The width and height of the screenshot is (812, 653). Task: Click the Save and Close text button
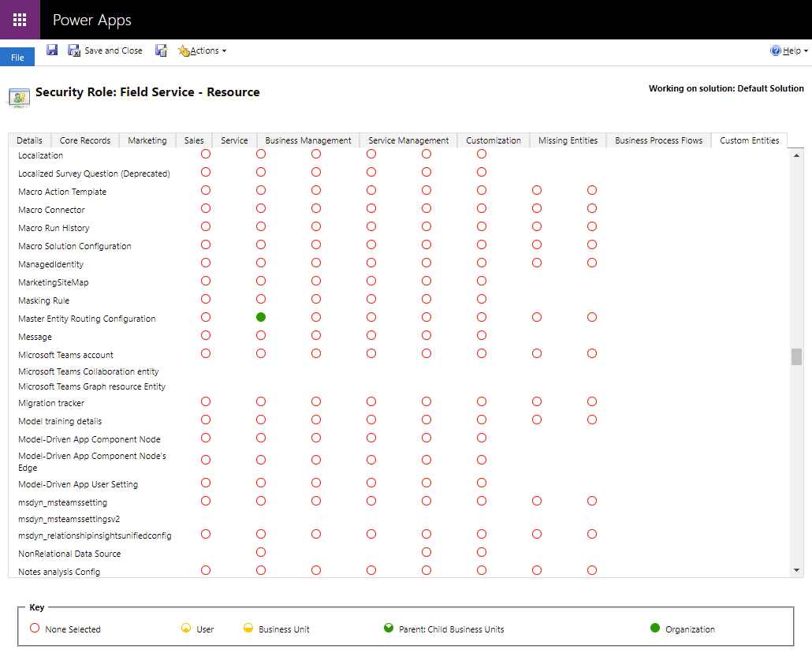coord(114,50)
